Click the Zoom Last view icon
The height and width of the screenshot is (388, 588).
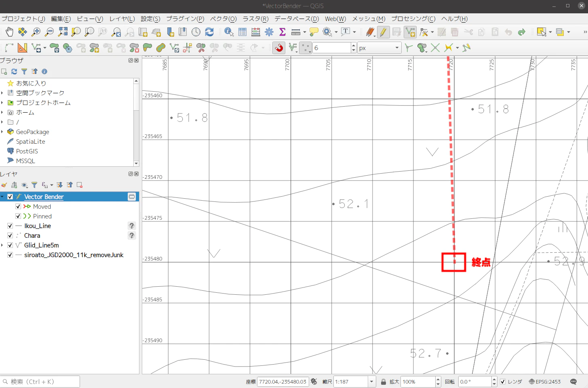click(x=116, y=32)
